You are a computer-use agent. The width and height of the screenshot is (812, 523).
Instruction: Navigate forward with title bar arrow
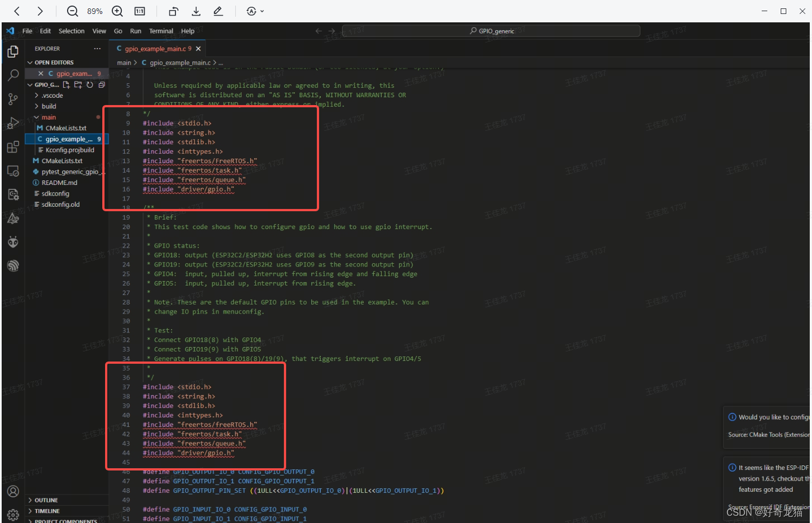click(x=332, y=31)
